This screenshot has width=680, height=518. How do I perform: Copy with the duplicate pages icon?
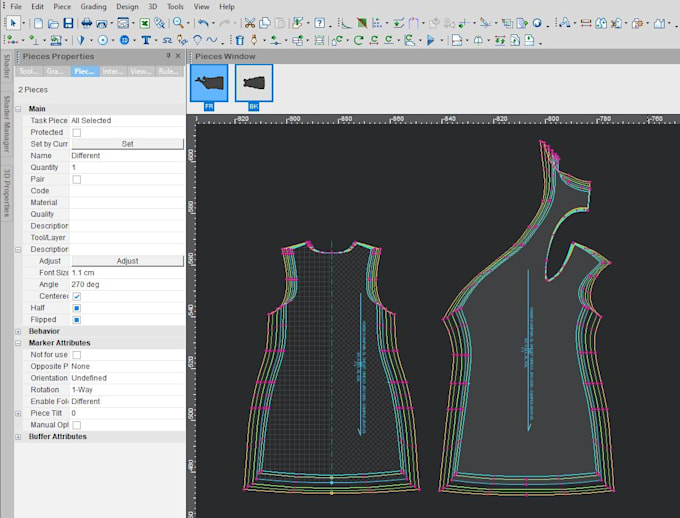265,23
